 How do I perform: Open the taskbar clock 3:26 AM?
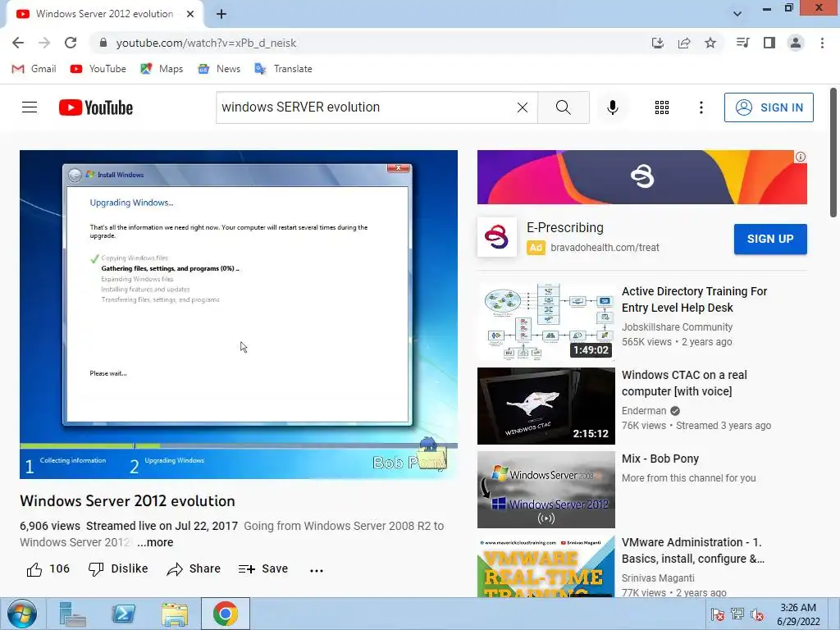point(798,614)
